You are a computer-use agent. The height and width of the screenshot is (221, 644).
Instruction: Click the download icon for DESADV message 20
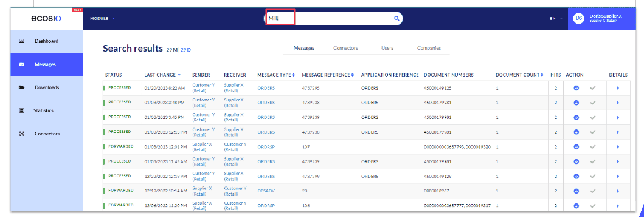point(576,191)
